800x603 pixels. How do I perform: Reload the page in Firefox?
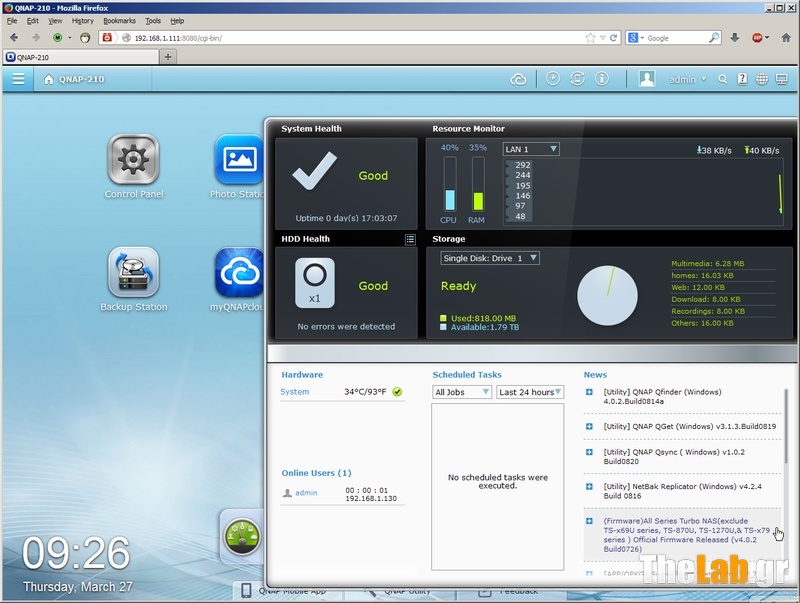click(613, 38)
